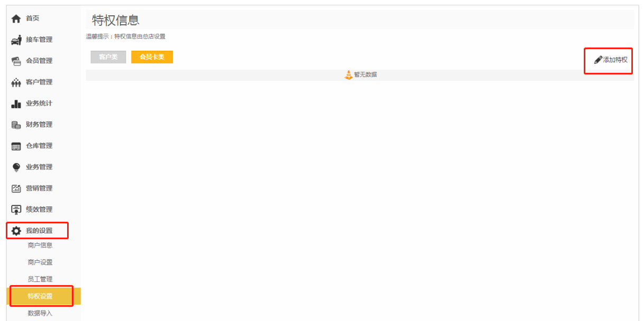
Task: Open 员工管理 under my settings
Action: (x=40, y=279)
